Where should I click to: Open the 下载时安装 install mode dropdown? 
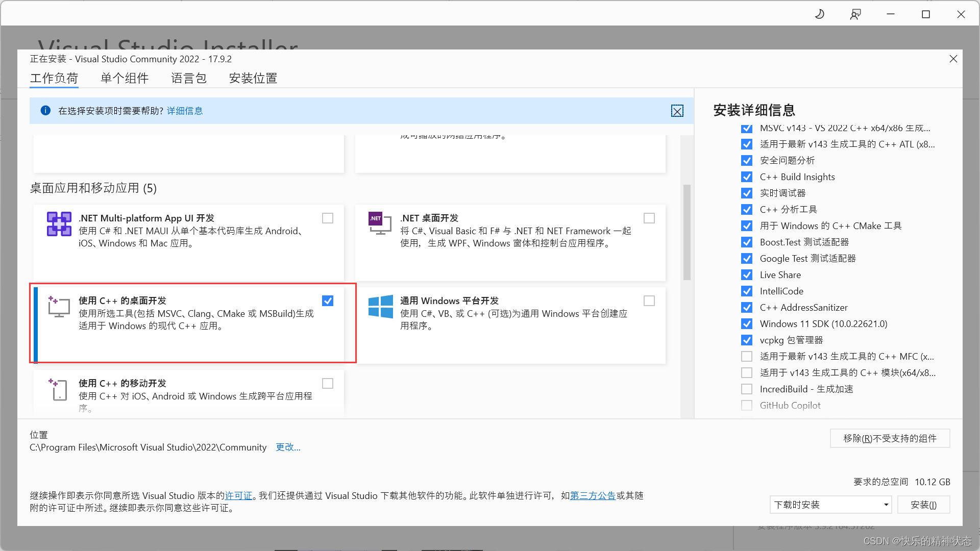[x=830, y=505]
